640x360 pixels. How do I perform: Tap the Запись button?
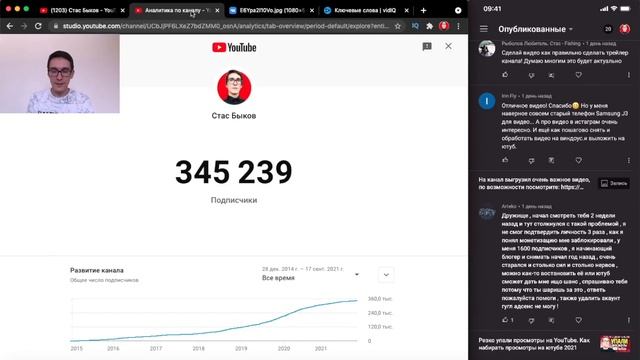click(x=614, y=183)
